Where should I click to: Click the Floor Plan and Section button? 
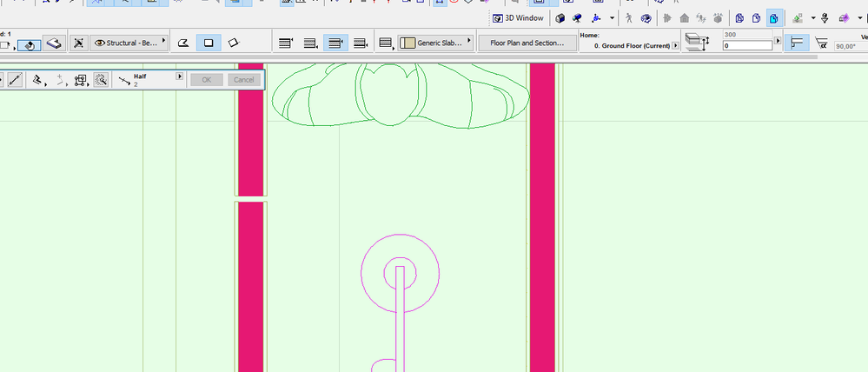[x=527, y=43]
